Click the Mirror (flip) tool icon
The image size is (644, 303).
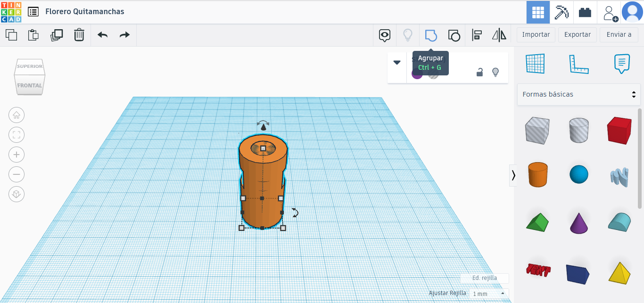499,35
